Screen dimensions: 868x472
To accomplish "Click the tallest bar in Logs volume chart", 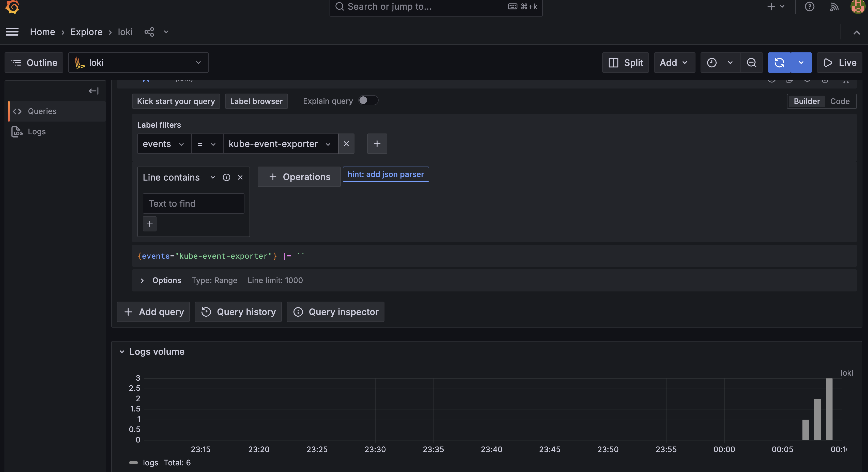I will 829,409.
